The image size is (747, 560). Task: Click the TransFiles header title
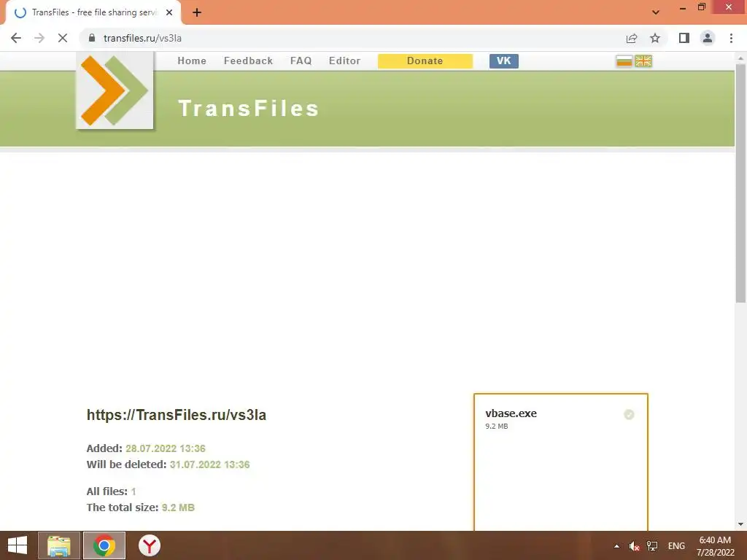tap(249, 108)
